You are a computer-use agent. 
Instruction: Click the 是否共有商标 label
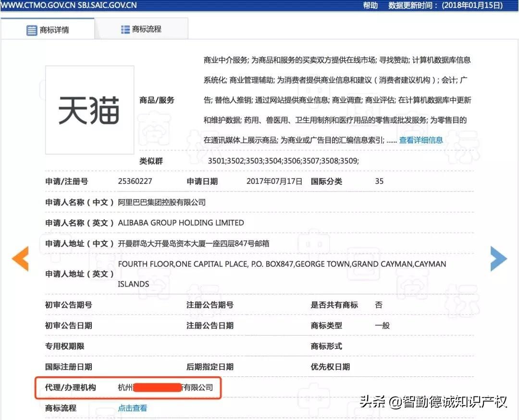tap(334, 305)
